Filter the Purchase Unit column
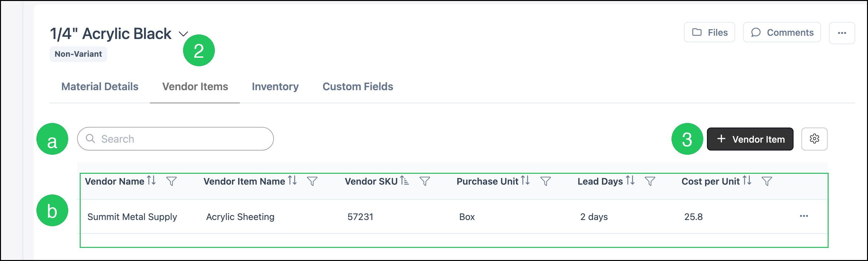This screenshot has width=868, height=261. [546, 182]
